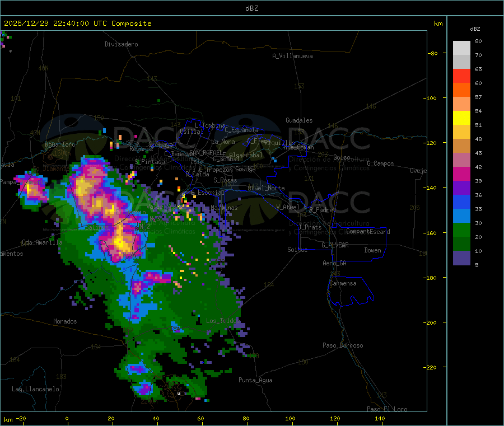Select the Paso_El_Loro label

click(387, 409)
